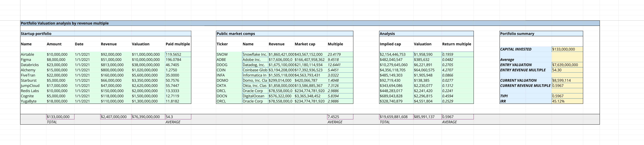
Task: Select the Adobe Inc. name cell
Action: [255, 60]
